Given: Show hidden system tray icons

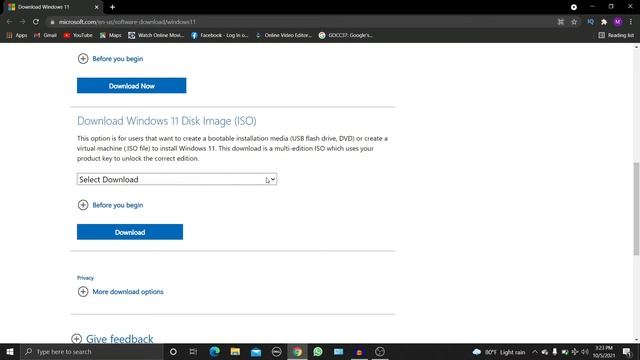Looking at the screenshot, I should pyautogui.click(x=535, y=352).
